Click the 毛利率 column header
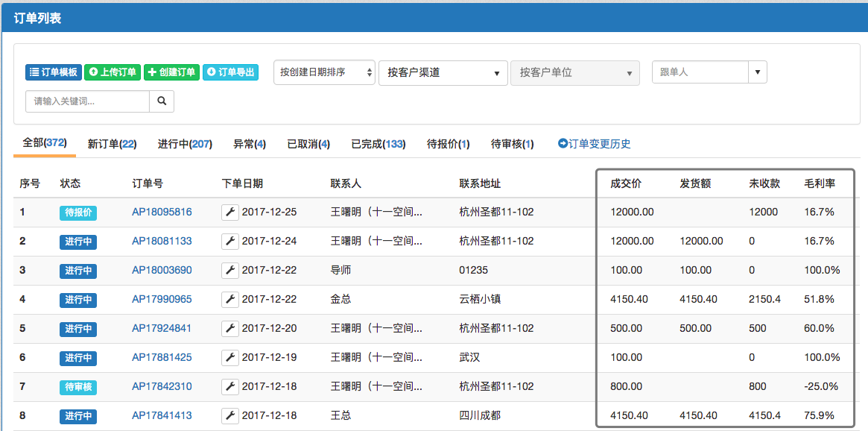868x431 pixels. coord(820,184)
